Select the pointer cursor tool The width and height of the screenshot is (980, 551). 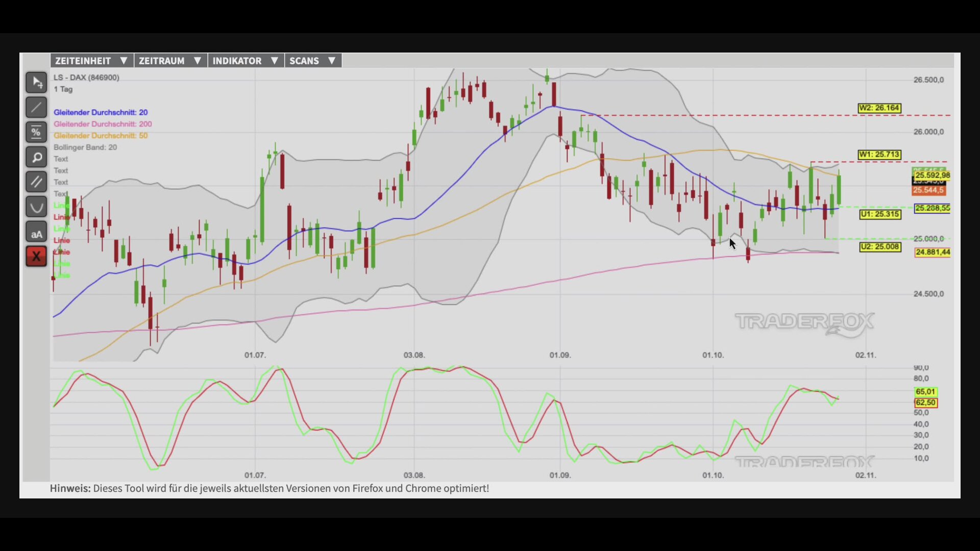click(36, 82)
